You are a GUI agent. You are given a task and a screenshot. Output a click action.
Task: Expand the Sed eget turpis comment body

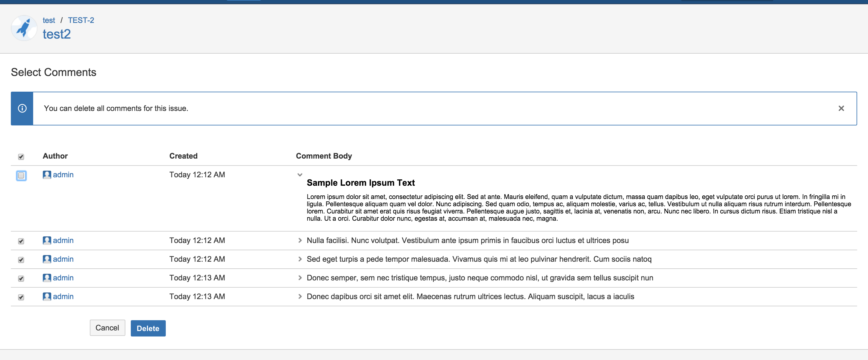(x=300, y=259)
